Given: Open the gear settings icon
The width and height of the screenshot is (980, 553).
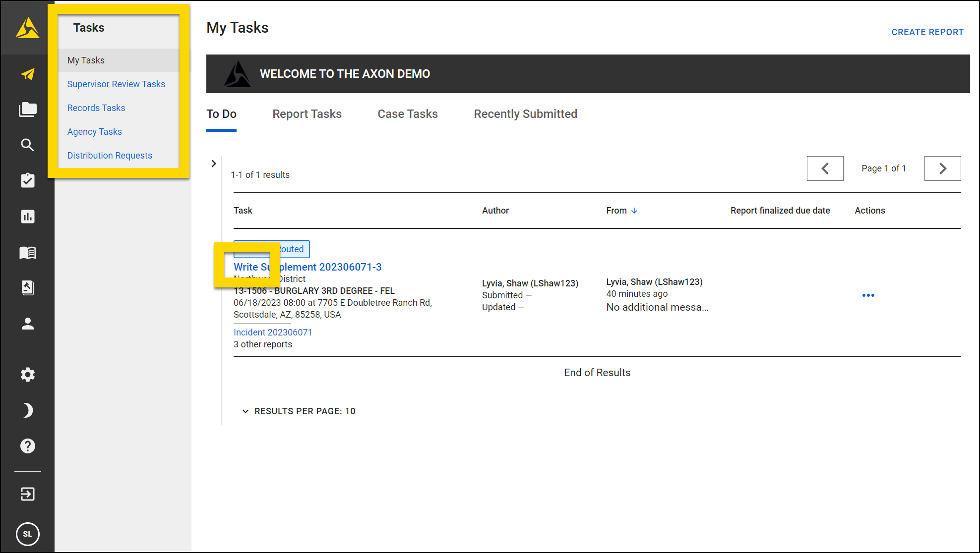Looking at the screenshot, I should tap(28, 375).
